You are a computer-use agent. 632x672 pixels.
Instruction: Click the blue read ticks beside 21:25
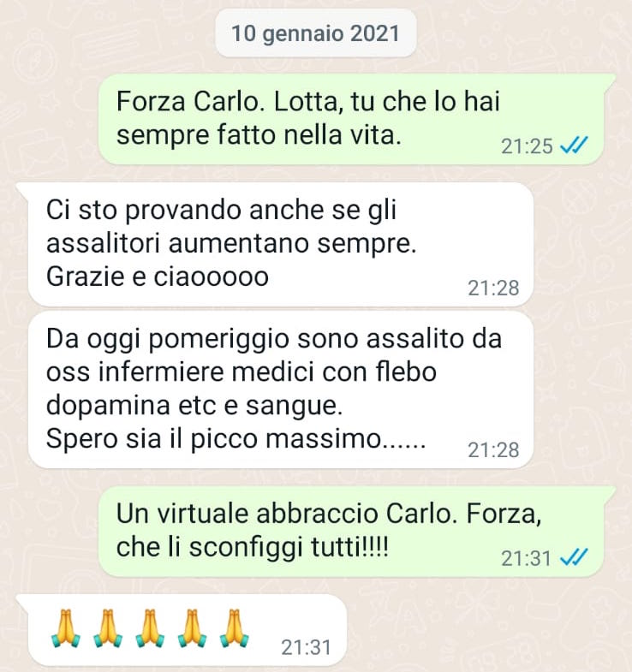(574, 146)
